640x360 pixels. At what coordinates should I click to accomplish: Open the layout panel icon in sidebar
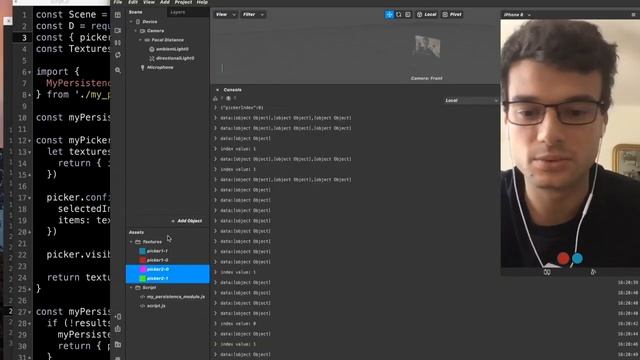118,15
